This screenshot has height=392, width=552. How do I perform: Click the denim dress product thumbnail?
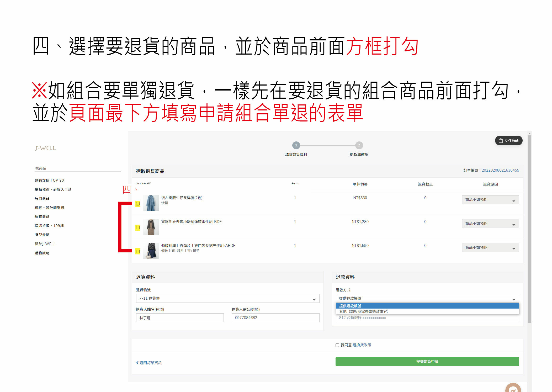click(x=151, y=203)
